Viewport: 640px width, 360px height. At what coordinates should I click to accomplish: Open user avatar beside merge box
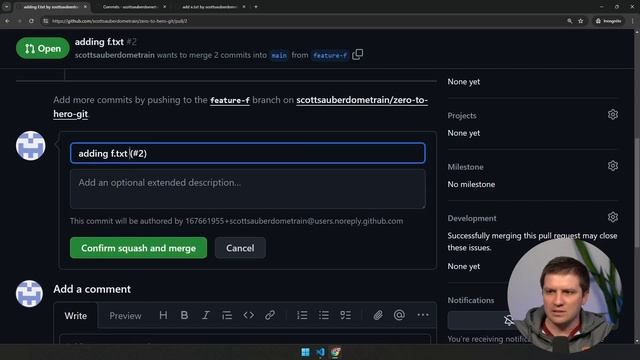pos(31,146)
